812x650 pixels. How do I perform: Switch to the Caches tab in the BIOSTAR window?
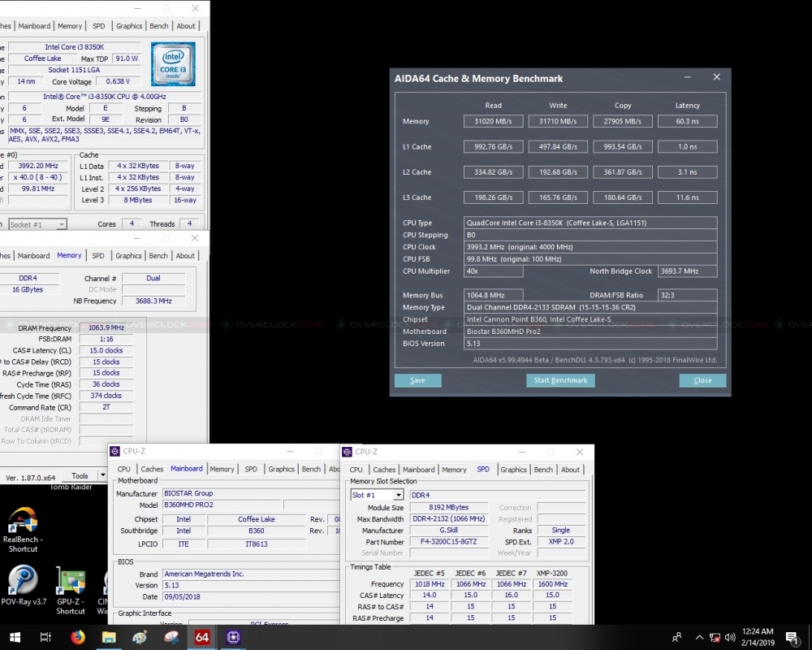point(153,469)
